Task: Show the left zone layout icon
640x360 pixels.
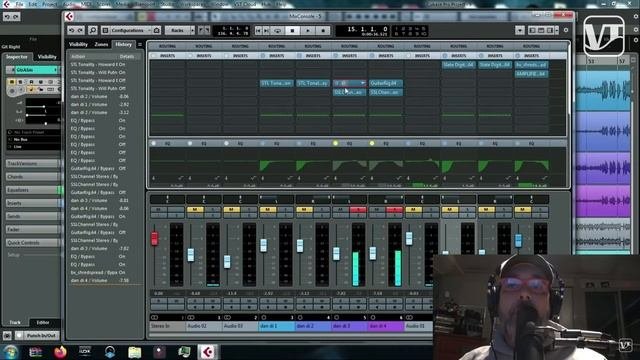Action: [532, 31]
